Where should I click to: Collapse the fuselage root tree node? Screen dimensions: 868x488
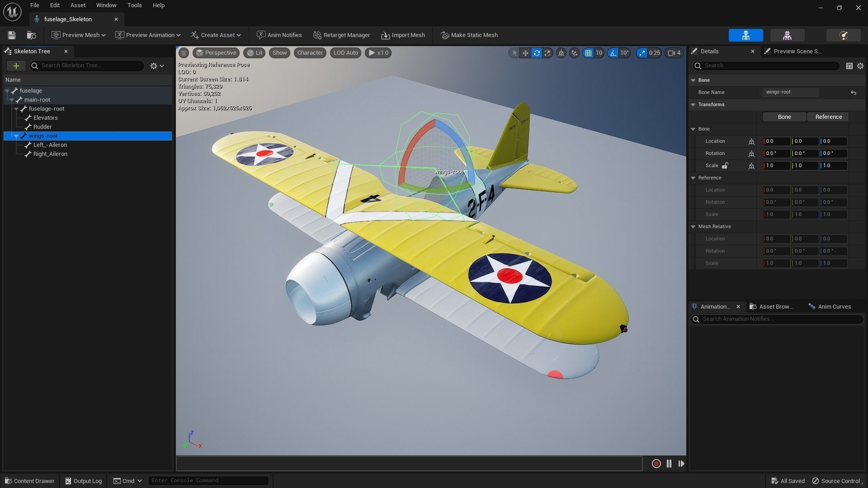tap(7, 91)
